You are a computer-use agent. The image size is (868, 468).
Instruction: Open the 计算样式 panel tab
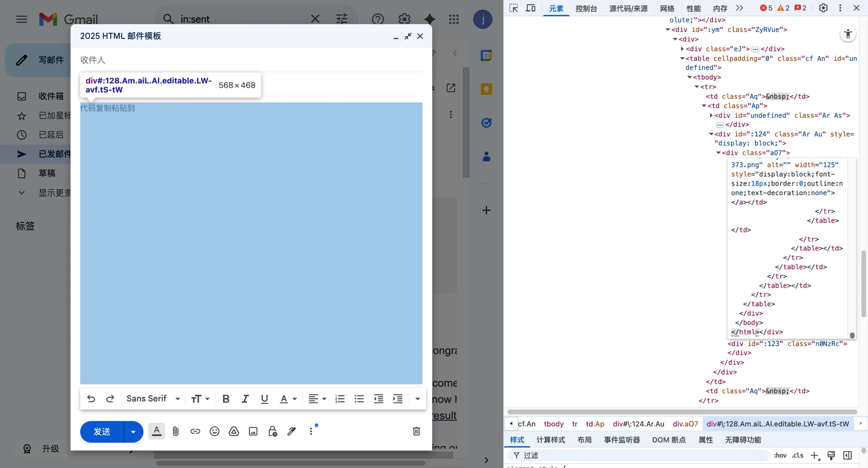pyautogui.click(x=550, y=440)
